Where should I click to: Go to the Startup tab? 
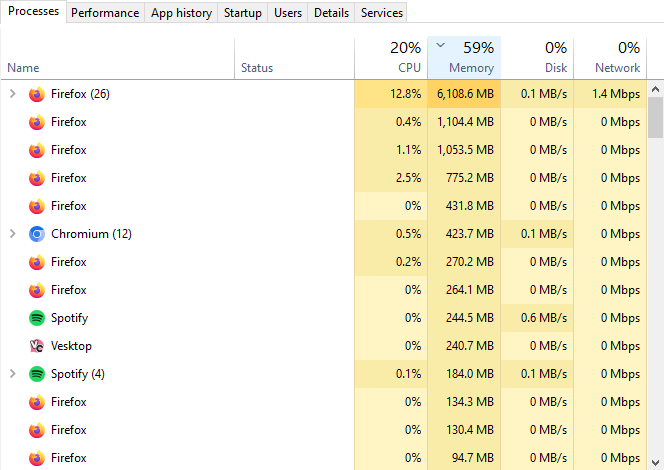[243, 13]
